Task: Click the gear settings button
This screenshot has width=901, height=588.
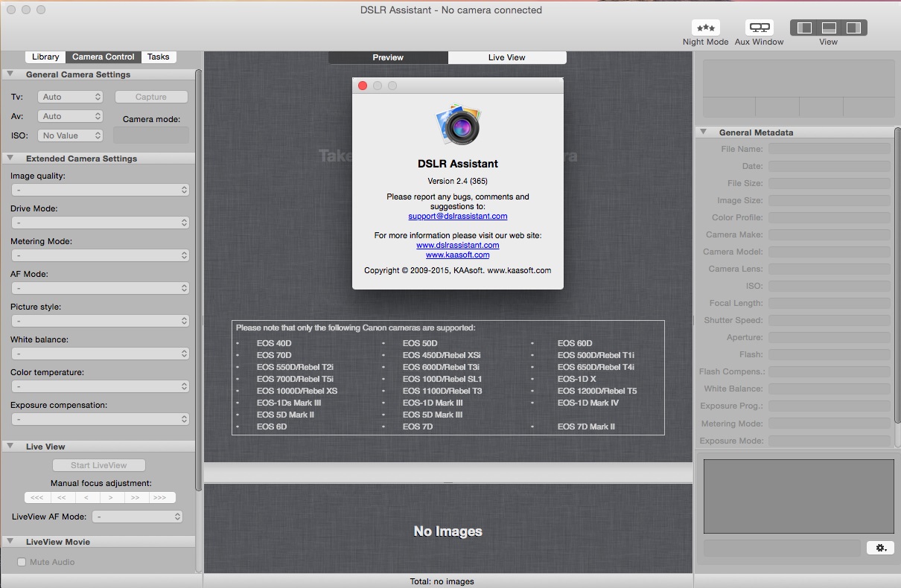Action: [880, 548]
